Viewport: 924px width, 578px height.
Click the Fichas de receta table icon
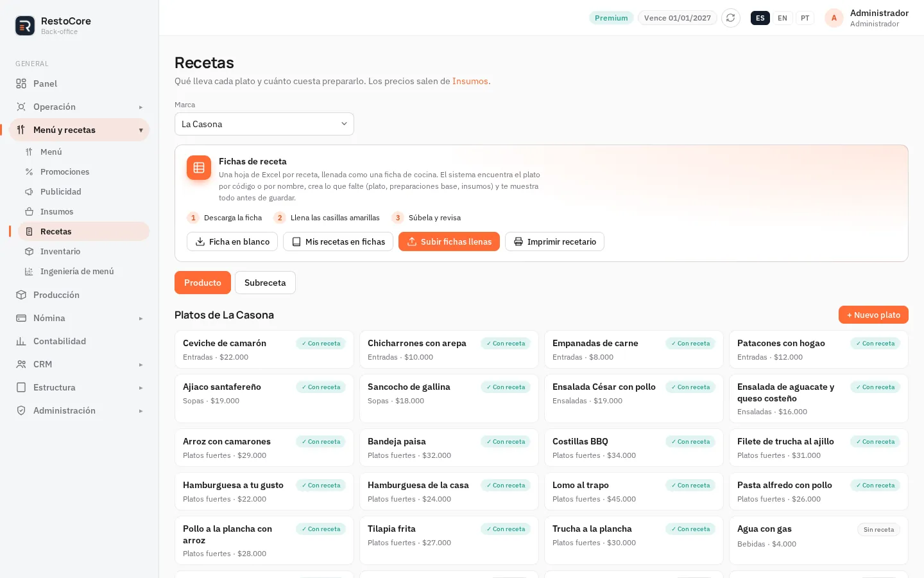pyautogui.click(x=199, y=168)
